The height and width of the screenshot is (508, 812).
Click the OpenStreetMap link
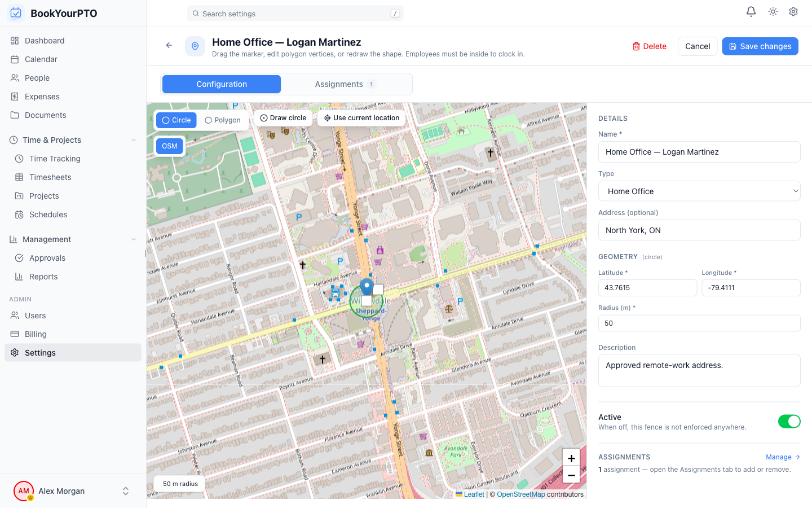click(x=521, y=494)
